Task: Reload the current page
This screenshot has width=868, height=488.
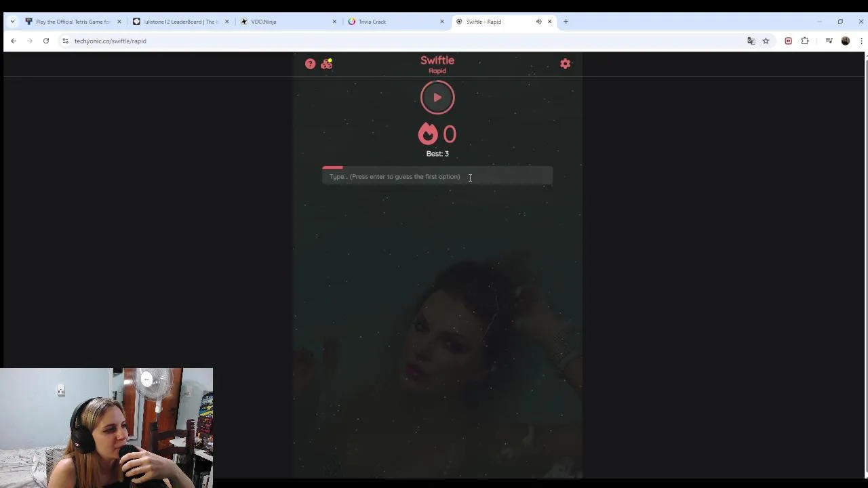Action: pyautogui.click(x=46, y=41)
